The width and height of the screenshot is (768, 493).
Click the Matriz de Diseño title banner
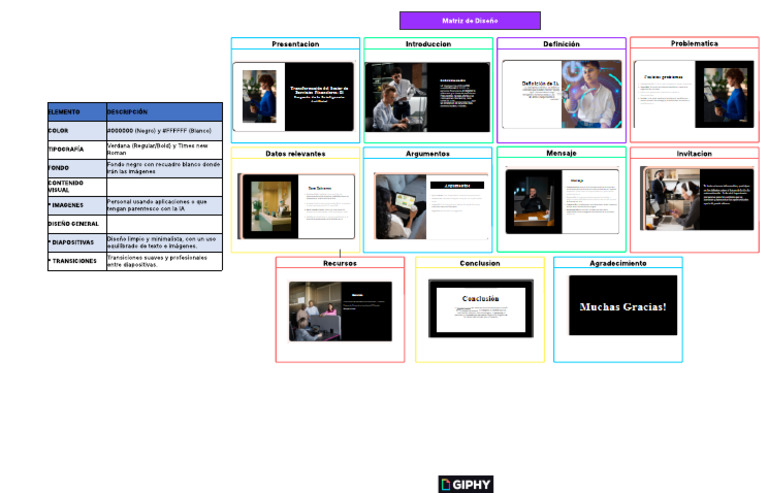[x=470, y=21]
